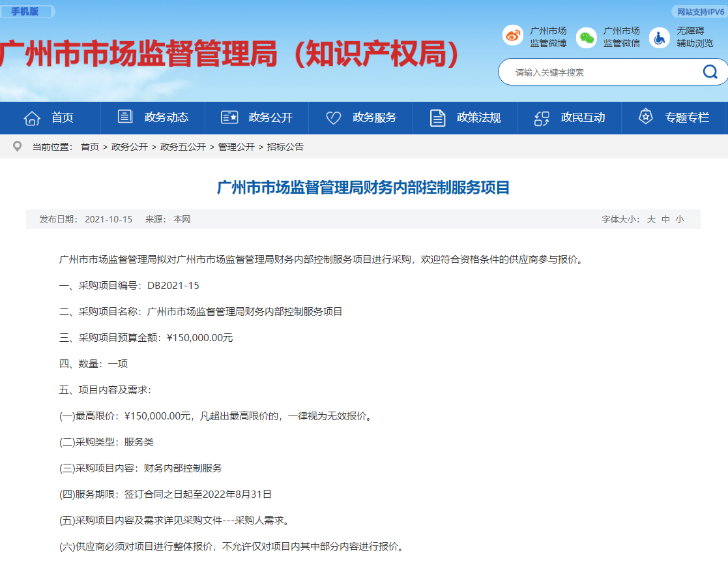This screenshot has height=561, width=728.
Task: Click the badge icon beside 专题专栏
Action: pos(645,117)
